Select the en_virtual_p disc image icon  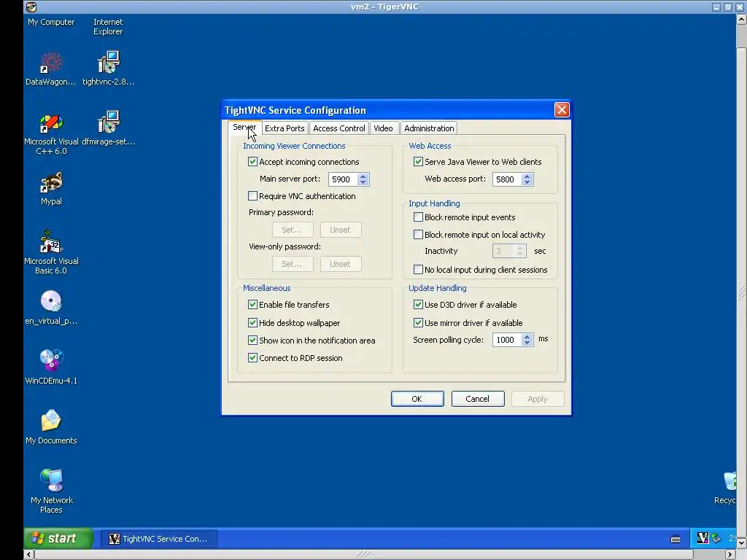tap(51, 308)
